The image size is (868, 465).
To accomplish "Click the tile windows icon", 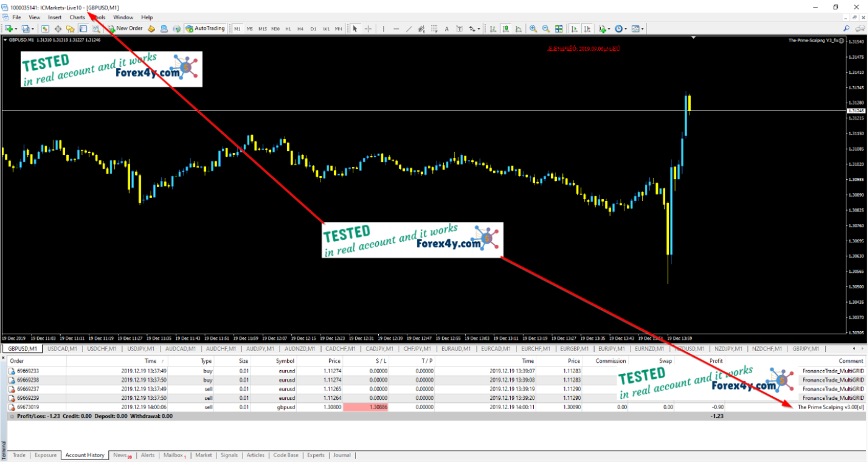I will tap(559, 29).
